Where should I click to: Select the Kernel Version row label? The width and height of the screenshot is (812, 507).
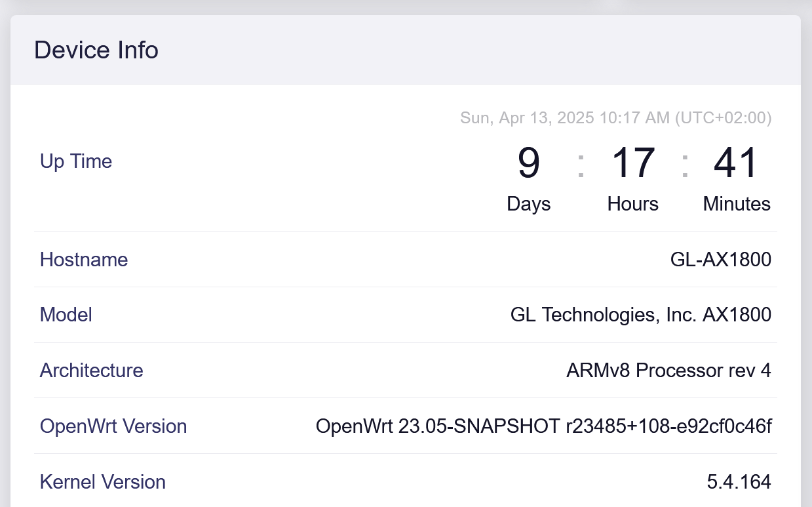click(103, 482)
